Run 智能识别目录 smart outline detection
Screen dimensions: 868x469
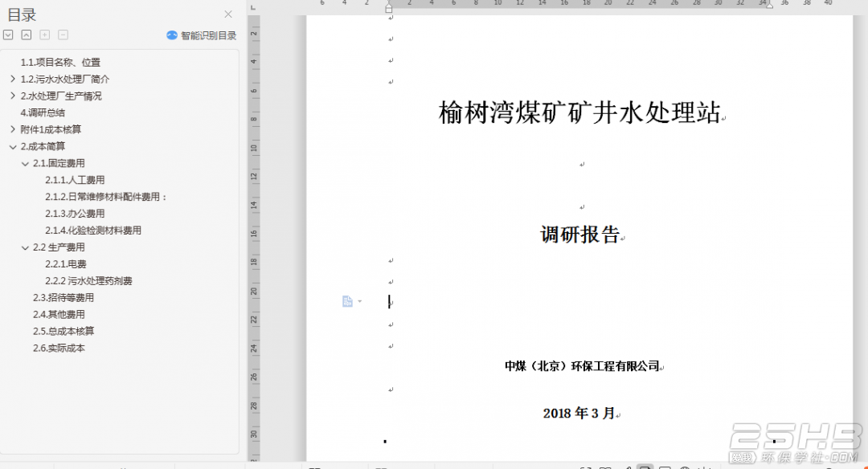click(x=202, y=35)
